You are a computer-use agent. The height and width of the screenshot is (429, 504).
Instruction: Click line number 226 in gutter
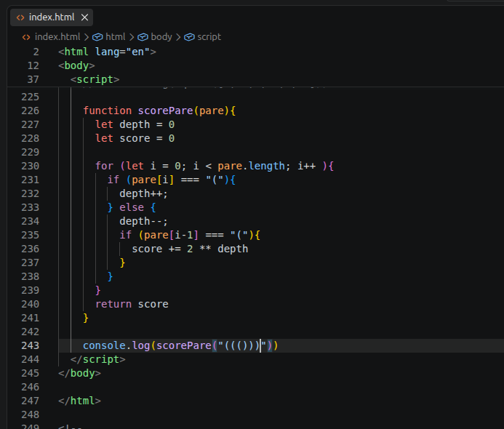[x=30, y=111]
